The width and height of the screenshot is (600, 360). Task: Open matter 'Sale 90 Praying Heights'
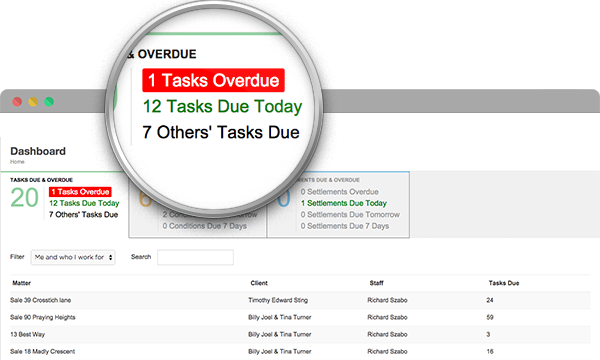click(x=43, y=317)
